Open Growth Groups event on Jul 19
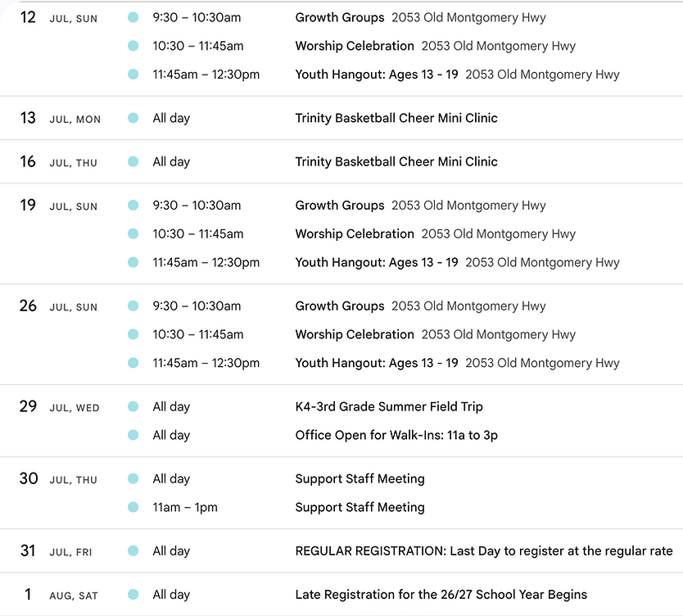Image resolution: width=683 pixels, height=616 pixels. [340, 205]
